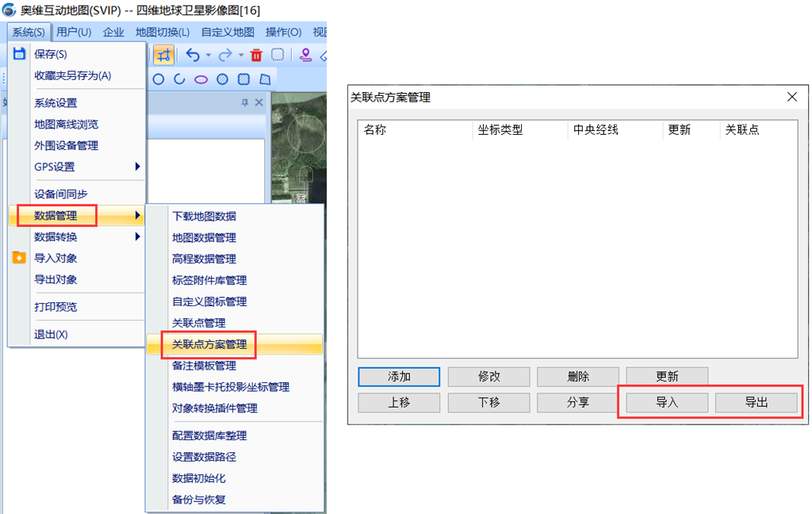Open the 地图切换(L) menu
812x514 pixels.
point(162,33)
